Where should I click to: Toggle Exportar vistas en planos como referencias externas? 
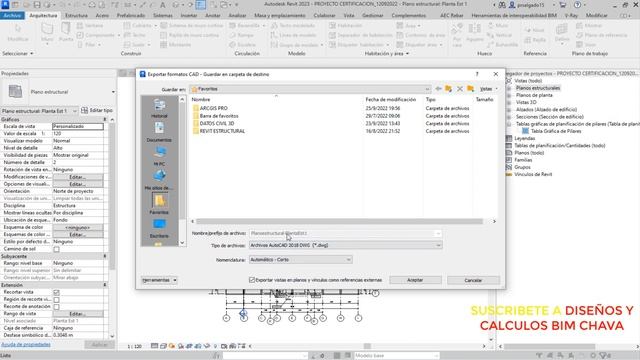pyautogui.click(x=252, y=280)
